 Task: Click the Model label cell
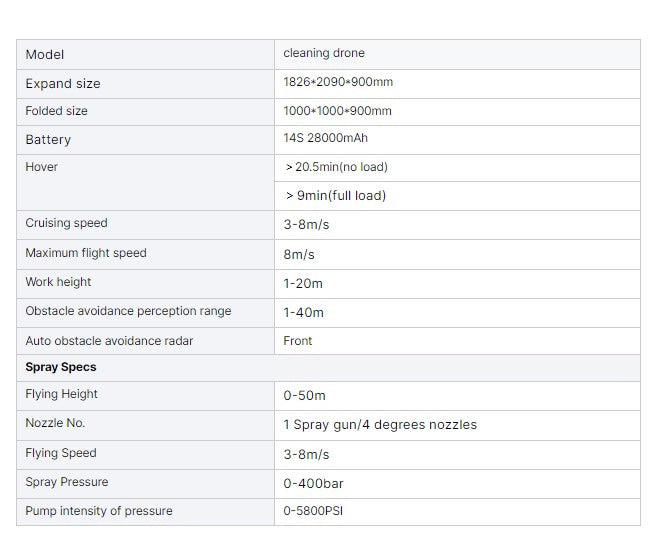[45, 55]
